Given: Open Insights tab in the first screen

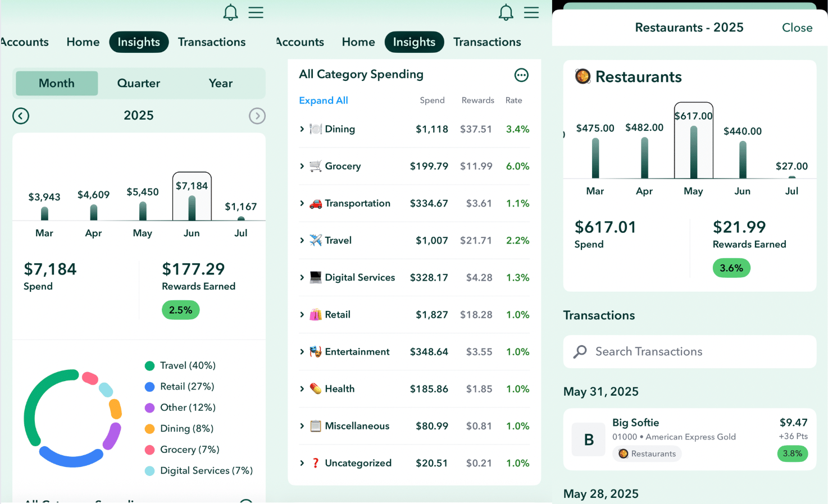Looking at the screenshot, I should click(x=139, y=42).
